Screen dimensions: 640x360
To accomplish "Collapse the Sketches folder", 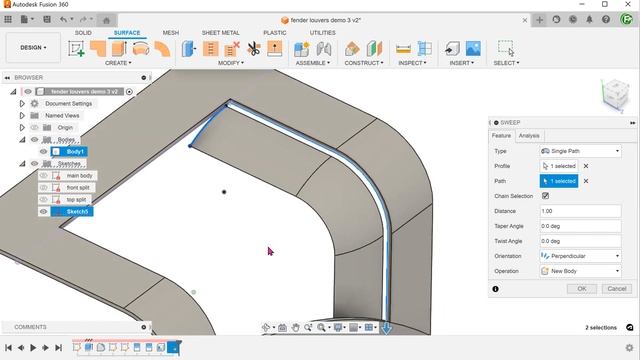I will (x=22, y=164).
